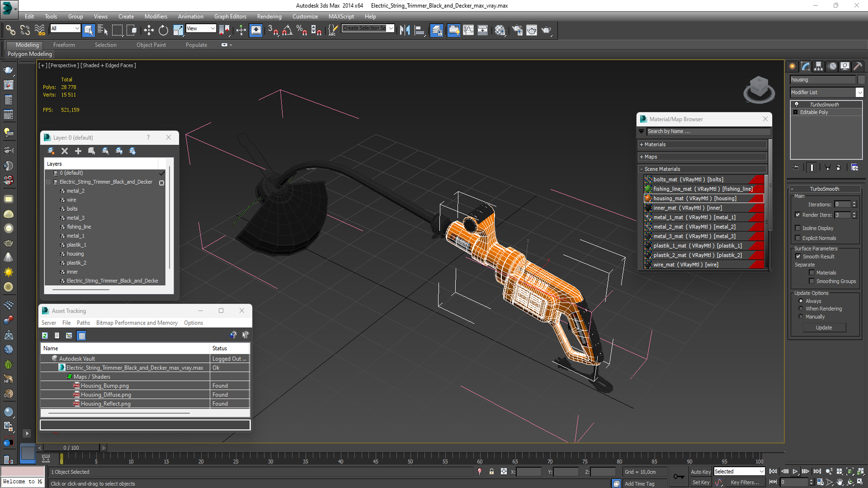This screenshot has height=488, width=868.
Task: Click the Auto Key button
Action: (701, 472)
